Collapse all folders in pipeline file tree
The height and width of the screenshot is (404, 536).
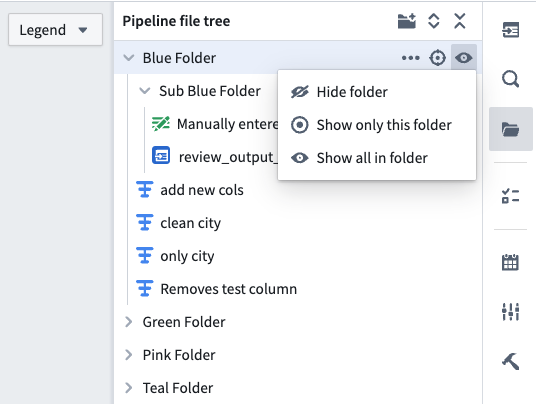click(x=460, y=21)
